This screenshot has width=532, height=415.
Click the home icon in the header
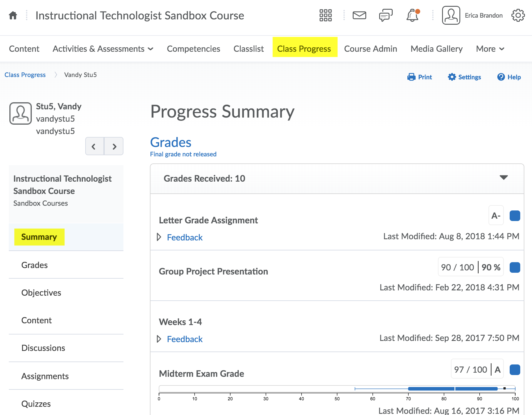[13, 15]
